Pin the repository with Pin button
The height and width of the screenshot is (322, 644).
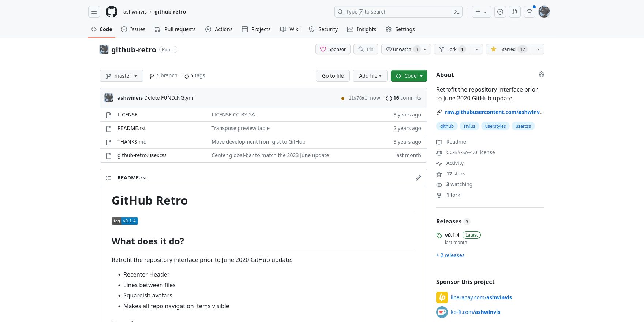click(366, 49)
